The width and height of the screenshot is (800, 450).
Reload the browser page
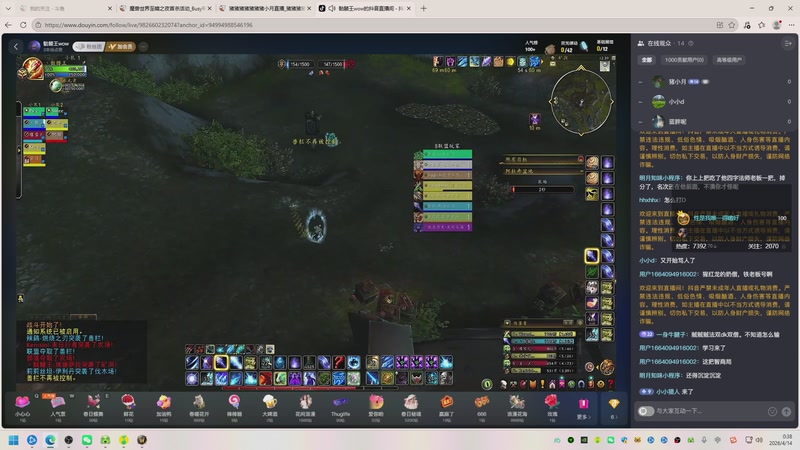pyautogui.click(x=23, y=24)
